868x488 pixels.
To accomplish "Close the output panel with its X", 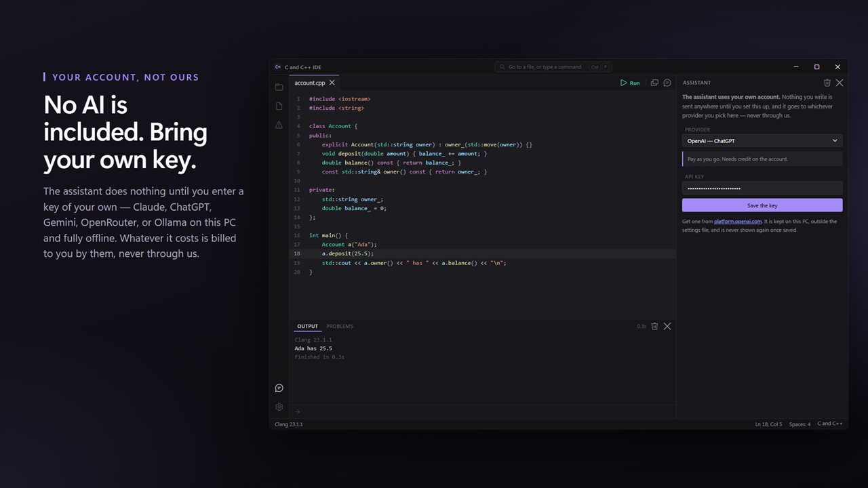I will (x=667, y=326).
